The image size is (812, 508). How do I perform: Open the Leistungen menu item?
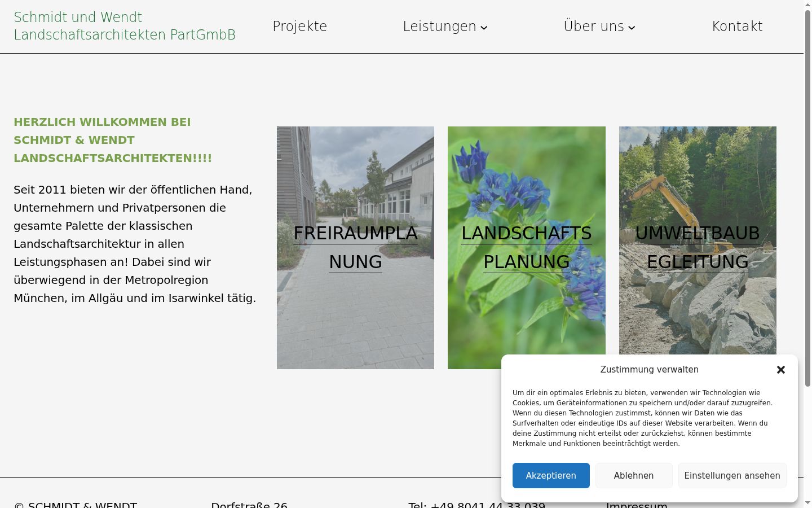(x=439, y=27)
